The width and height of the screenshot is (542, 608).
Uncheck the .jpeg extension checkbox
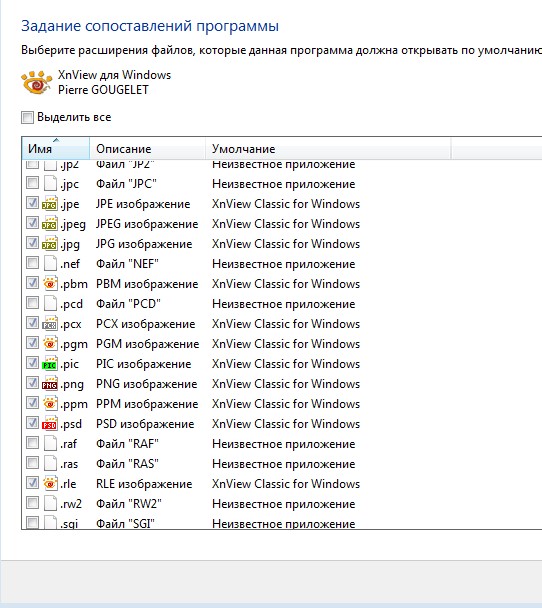click(x=32, y=223)
